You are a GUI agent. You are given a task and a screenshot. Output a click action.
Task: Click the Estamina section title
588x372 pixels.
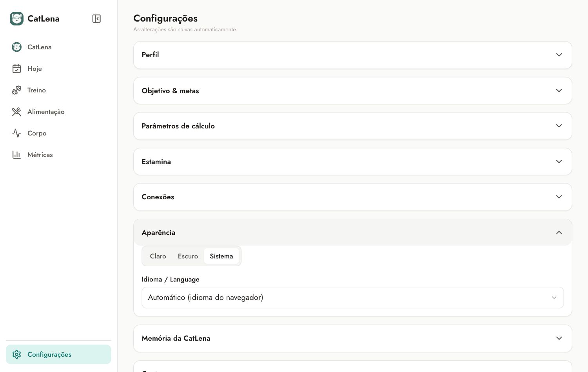tap(156, 161)
